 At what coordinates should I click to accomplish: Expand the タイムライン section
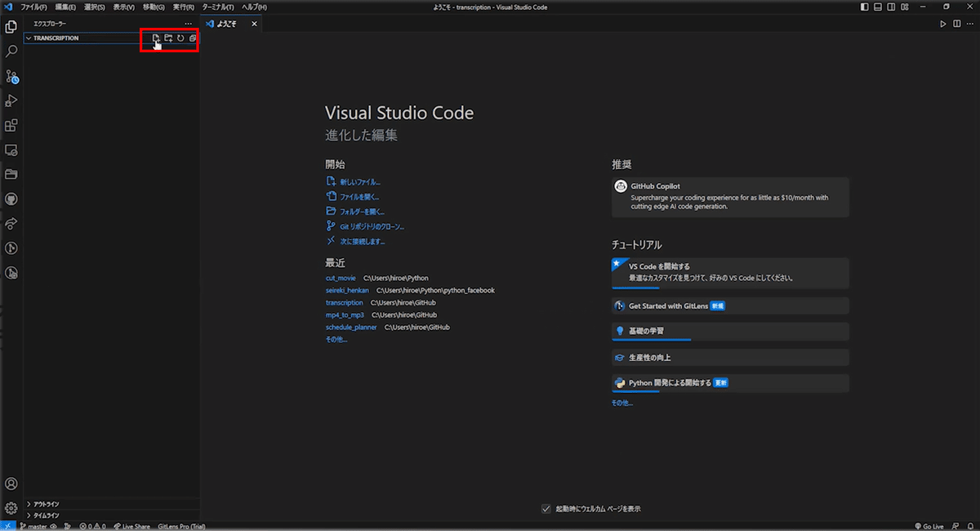[x=46, y=515]
